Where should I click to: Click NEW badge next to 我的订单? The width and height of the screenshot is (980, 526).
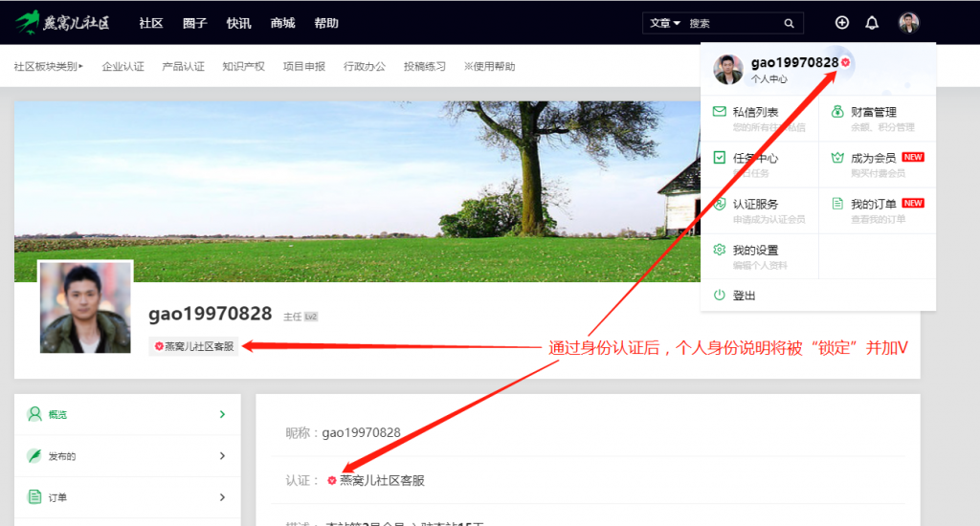click(913, 203)
